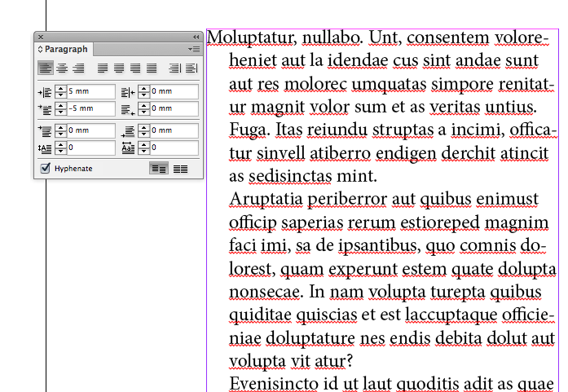Collapse Paragraph panel with double-arrow icon
The width and height of the screenshot is (568, 392).
click(x=196, y=37)
